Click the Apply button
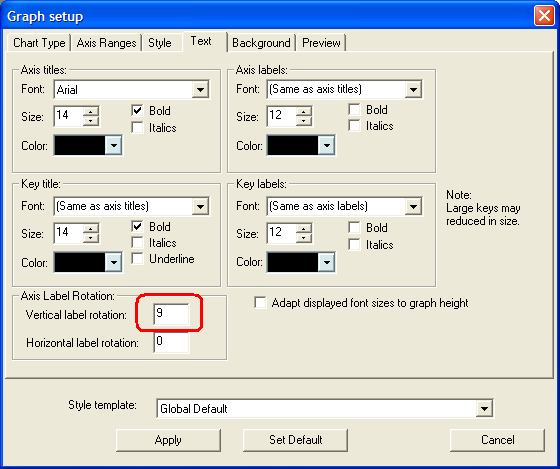 (x=168, y=440)
